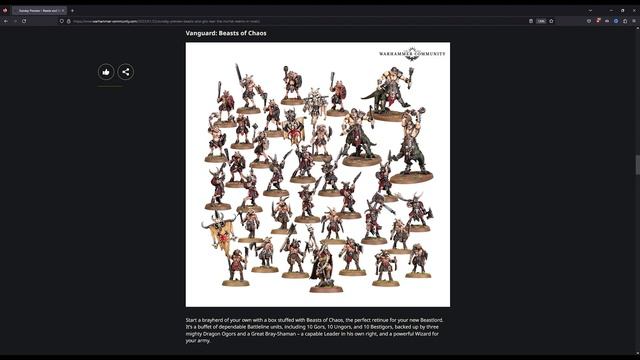640x360 pixels.
Task: Open reader view icon in address bar
Action: (531, 21)
